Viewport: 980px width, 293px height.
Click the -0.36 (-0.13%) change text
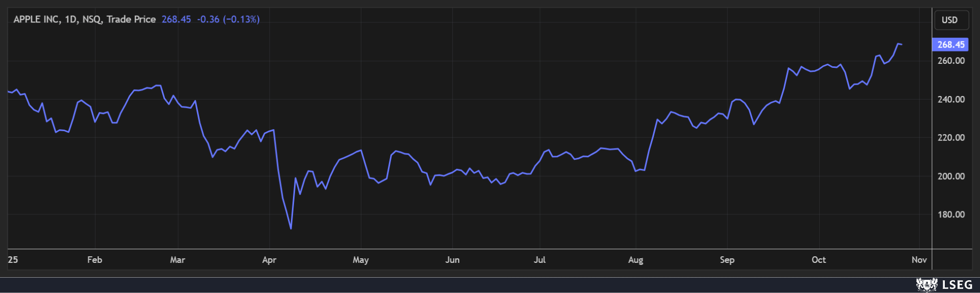(228, 19)
